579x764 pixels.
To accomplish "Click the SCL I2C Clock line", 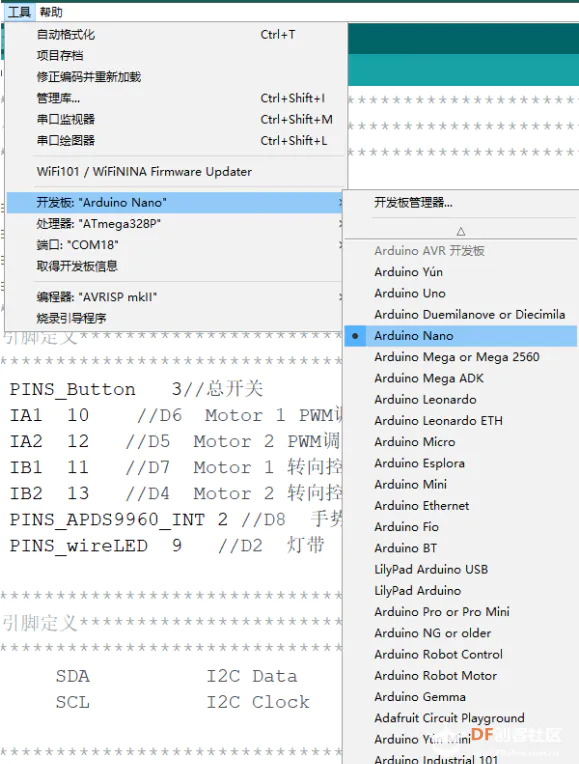I will coord(183,702).
